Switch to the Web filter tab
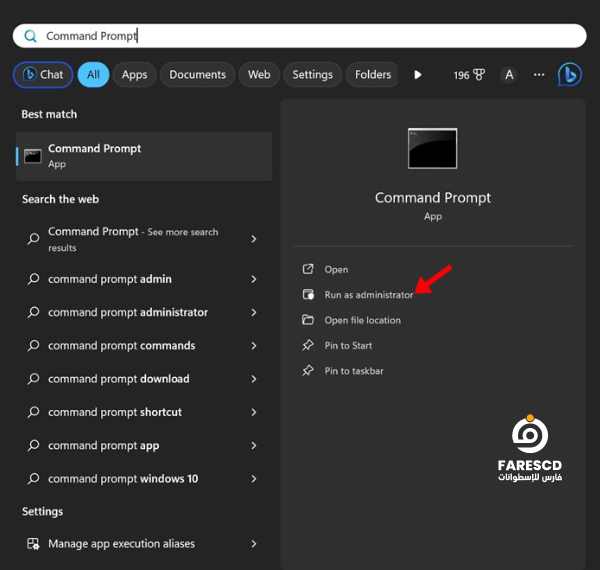The image size is (600, 570). pyautogui.click(x=259, y=75)
